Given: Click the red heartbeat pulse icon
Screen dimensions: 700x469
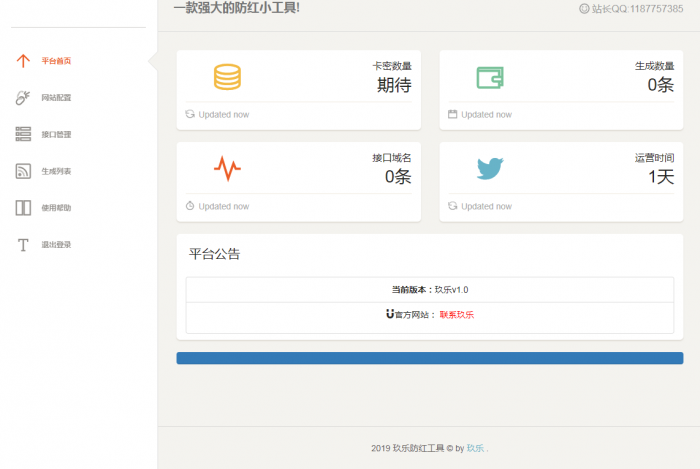Looking at the screenshot, I should (228, 169).
